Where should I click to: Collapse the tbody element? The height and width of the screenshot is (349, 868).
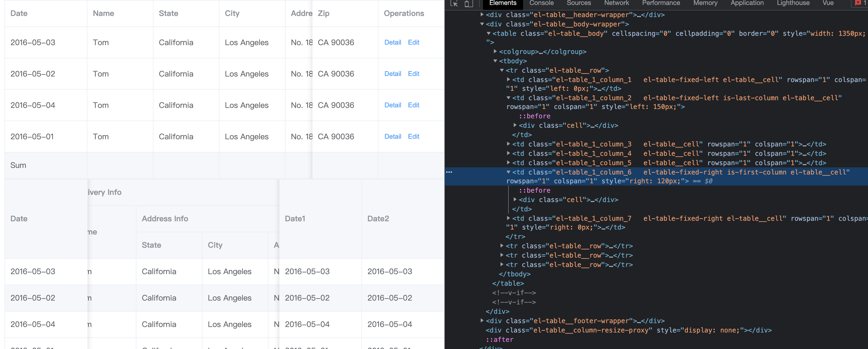pyautogui.click(x=495, y=61)
